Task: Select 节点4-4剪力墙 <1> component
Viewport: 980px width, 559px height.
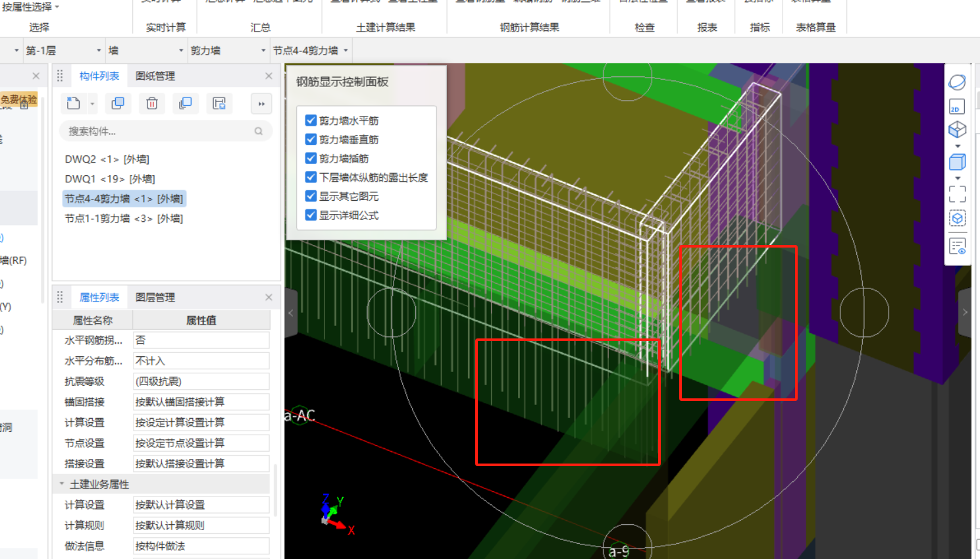Action: tap(124, 198)
